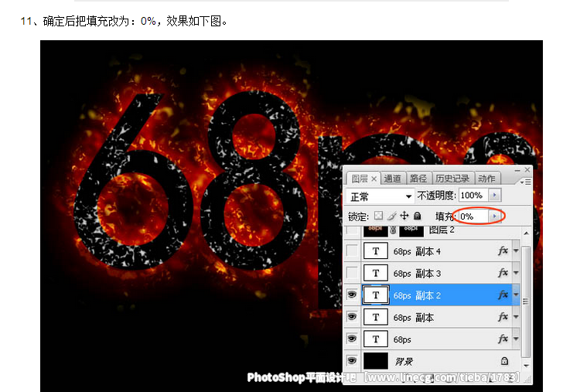Switch to the 通道 tab
Viewport: 563px width, 392px height.
(x=393, y=179)
